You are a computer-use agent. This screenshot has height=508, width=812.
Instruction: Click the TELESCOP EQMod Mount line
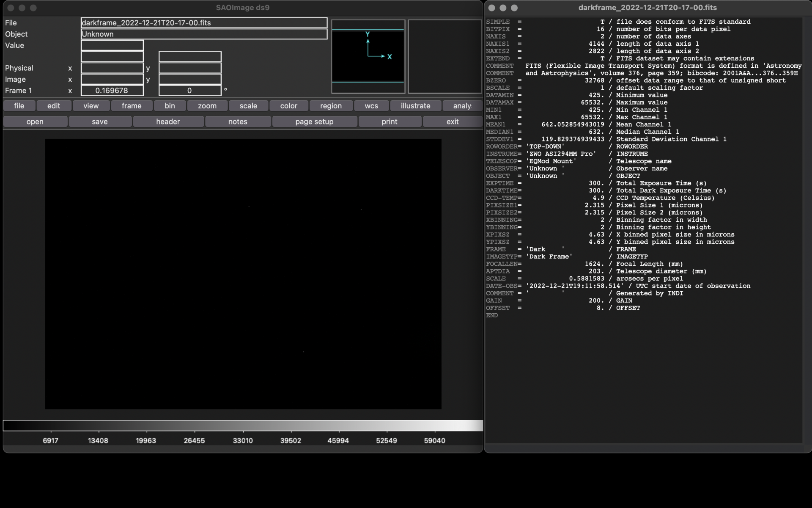click(x=579, y=161)
